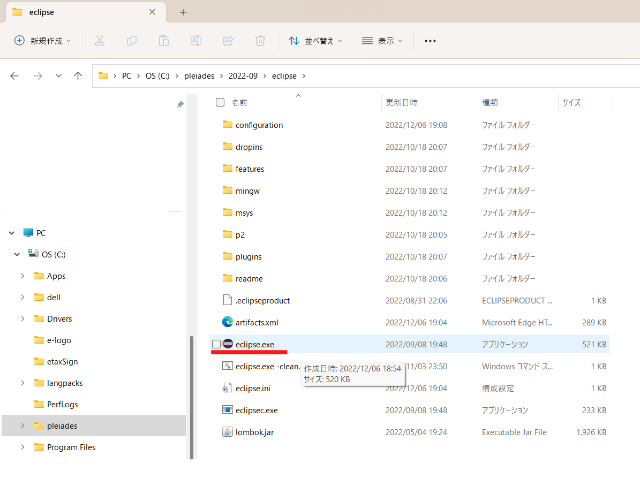Go forward with the right arrow
640x480 pixels.
(38, 76)
